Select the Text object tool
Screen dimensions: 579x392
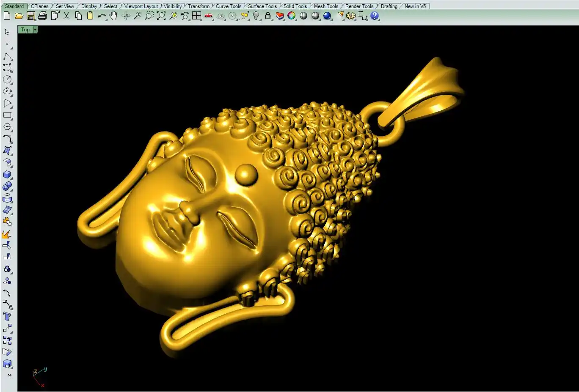coord(7,317)
